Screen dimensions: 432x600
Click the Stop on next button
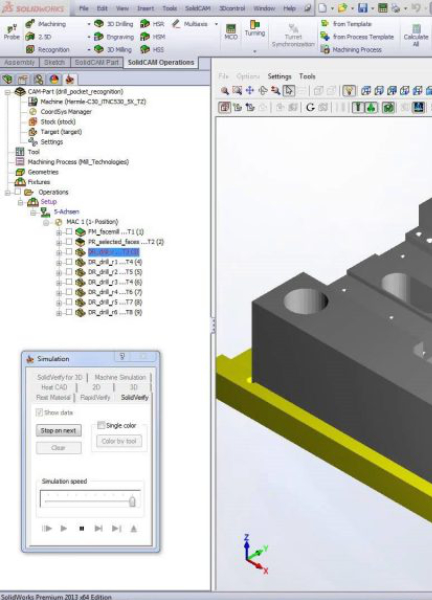(59, 430)
